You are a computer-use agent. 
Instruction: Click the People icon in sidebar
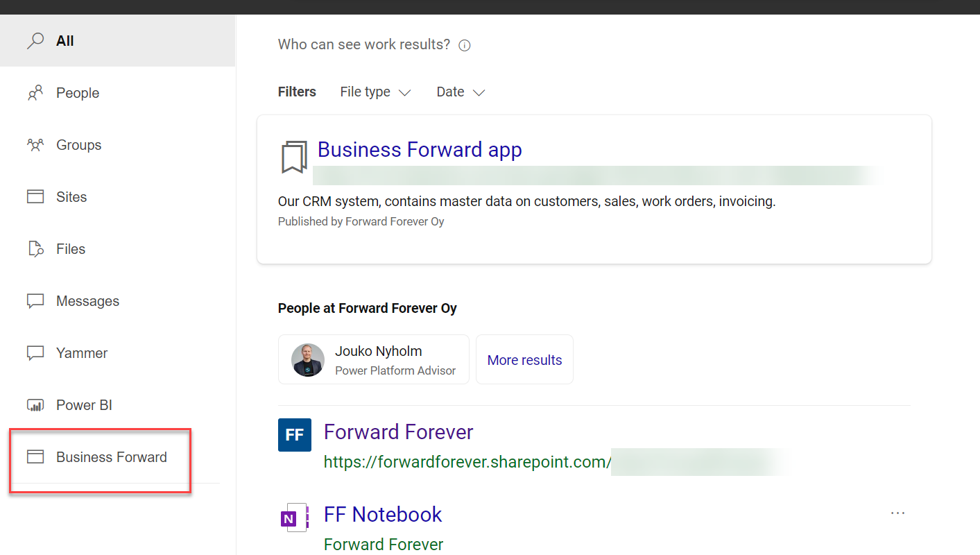point(35,93)
